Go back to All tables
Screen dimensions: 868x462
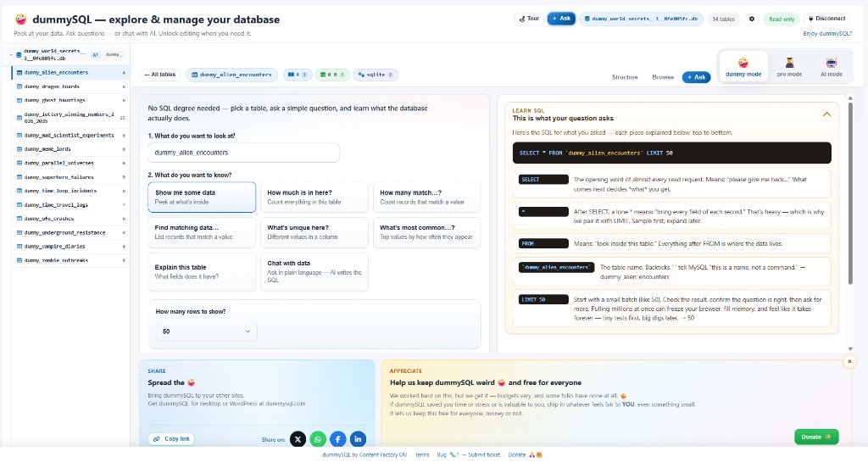(x=160, y=75)
